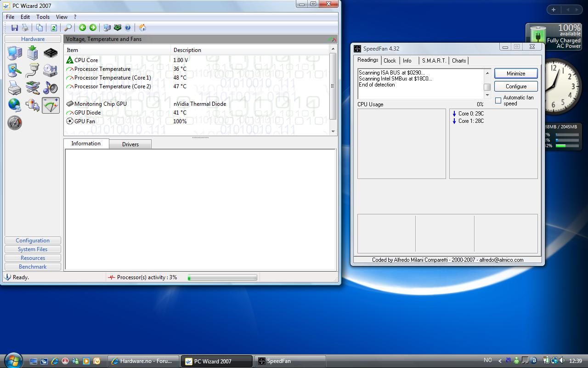Viewport: 588px width, 368px height.
Task: Open the Drives disc and floppy icon
Action: [51, 70]
